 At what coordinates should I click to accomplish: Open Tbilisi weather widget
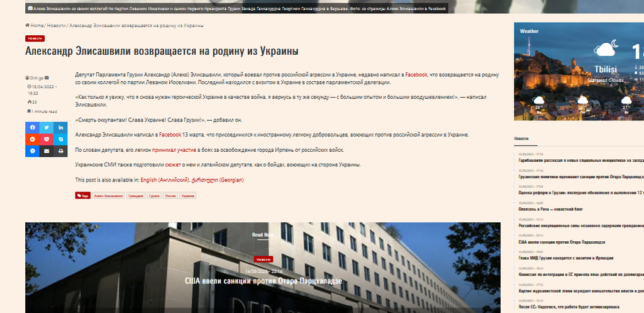(579, 71)
